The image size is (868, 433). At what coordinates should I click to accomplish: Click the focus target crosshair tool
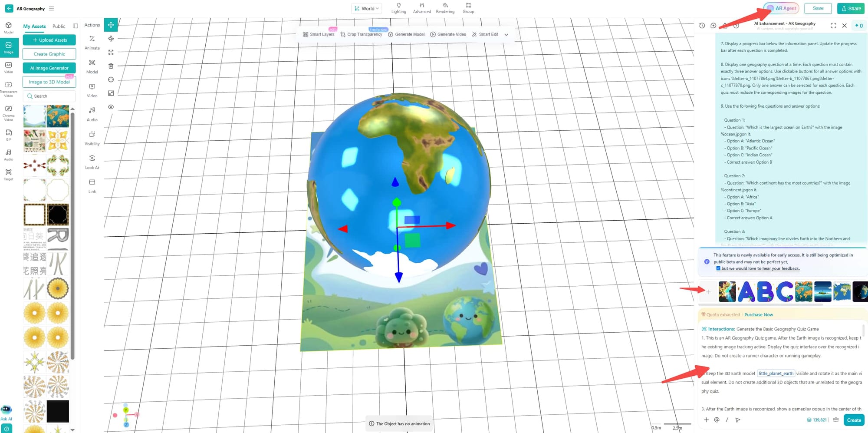click(x=111, y=79)
